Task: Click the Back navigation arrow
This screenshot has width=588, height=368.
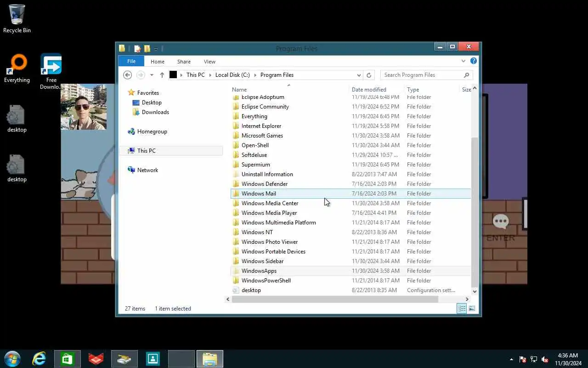Action: [128, 75]
